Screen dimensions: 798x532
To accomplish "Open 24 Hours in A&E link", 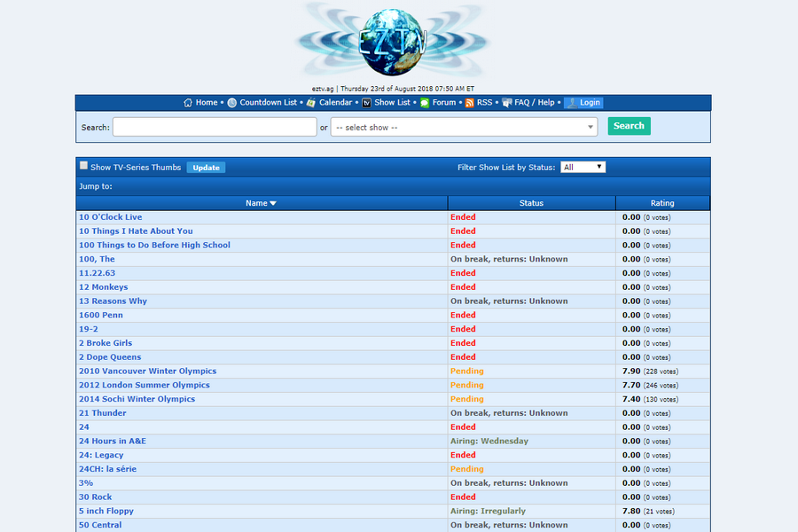I will click(113, 441).
